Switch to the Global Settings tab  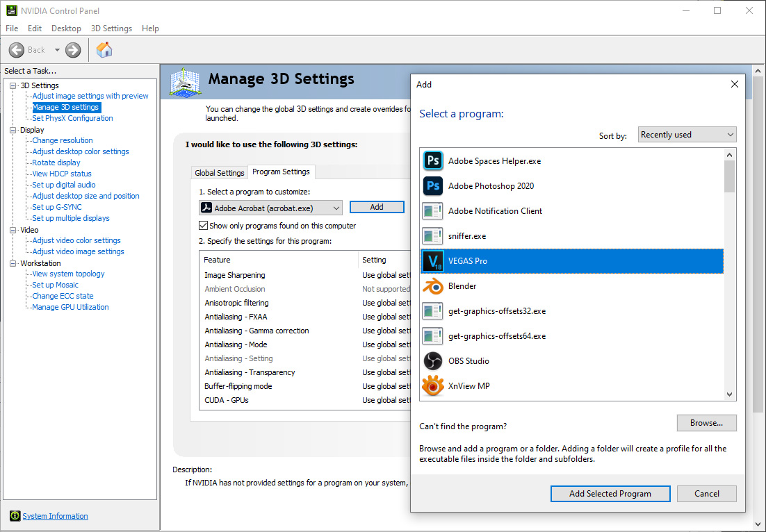tap(220, 173)
